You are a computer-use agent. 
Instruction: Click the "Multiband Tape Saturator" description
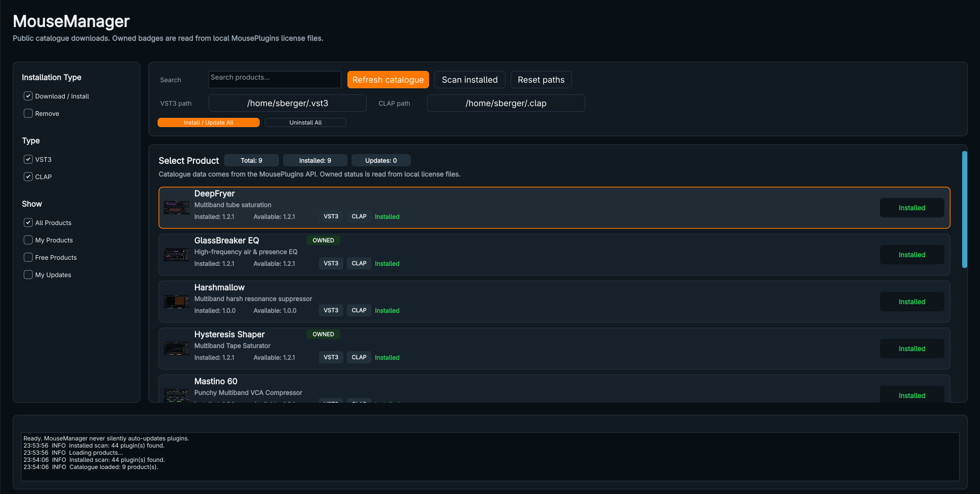coord(233,346)
